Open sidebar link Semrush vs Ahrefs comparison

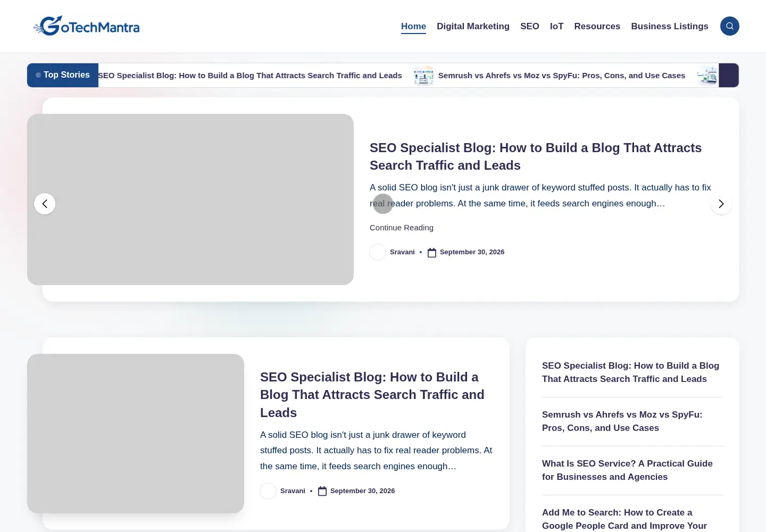point(622,421)
